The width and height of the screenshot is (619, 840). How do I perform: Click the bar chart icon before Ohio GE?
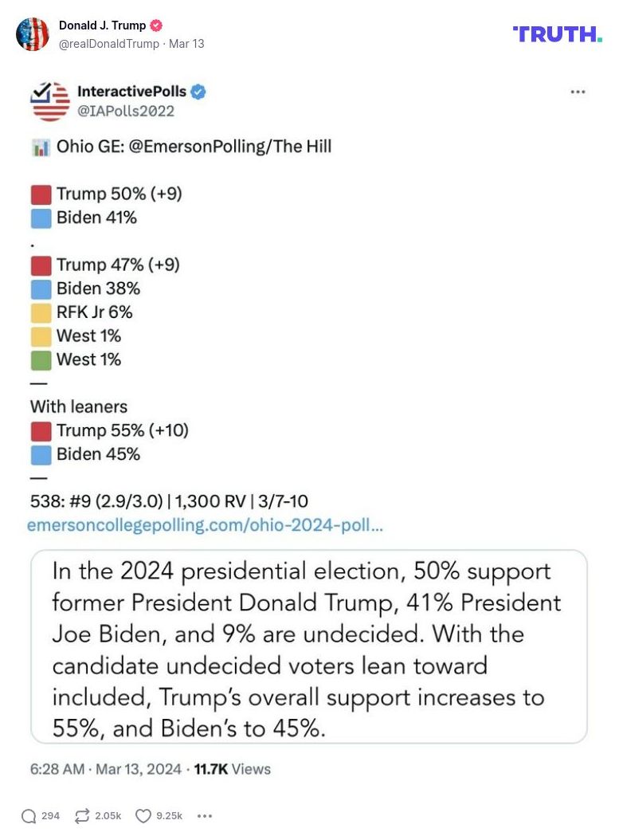[39, 147]
